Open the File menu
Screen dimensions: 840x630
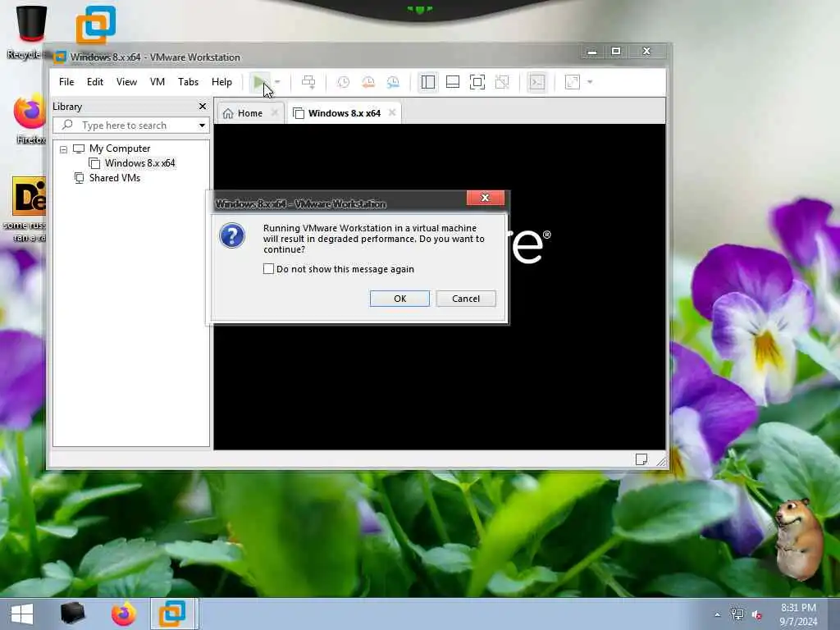pos(66,82)
